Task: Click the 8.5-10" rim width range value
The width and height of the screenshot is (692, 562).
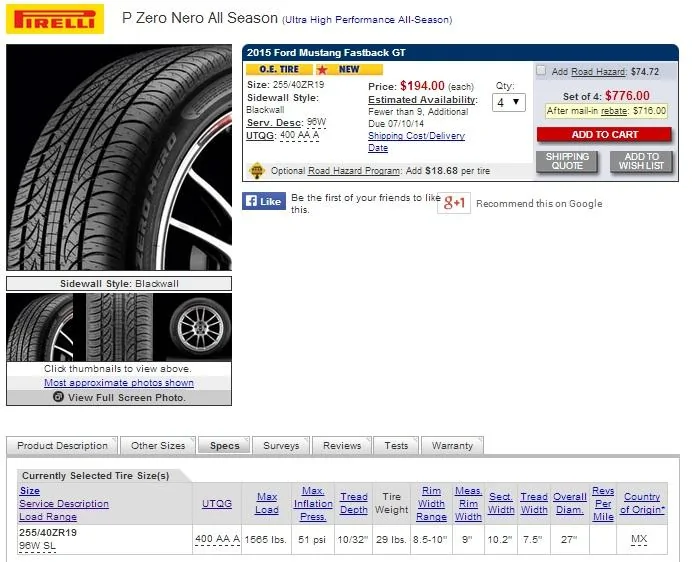Action: coord(430,539)
